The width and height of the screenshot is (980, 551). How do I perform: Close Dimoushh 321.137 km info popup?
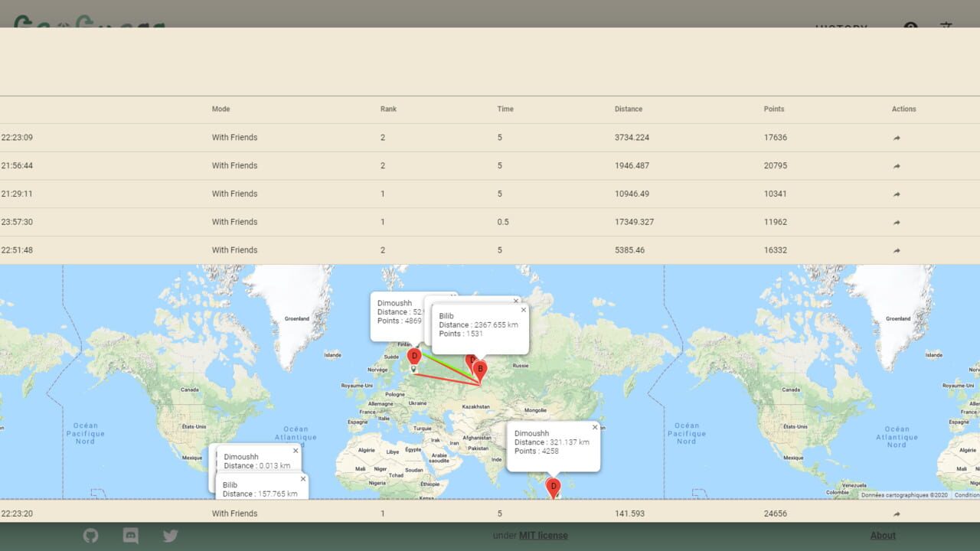[595, 427]
